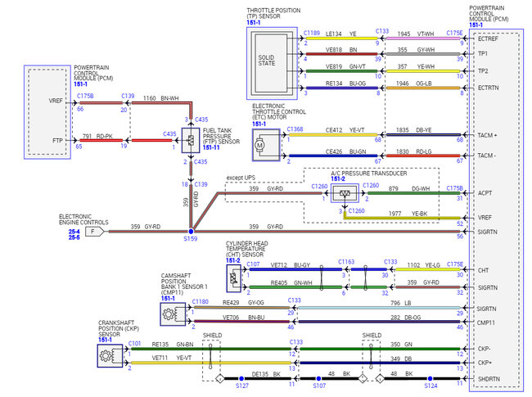The image size is (532, 397).
Task: Select the S124 splice dot
Action: coord(430,378)
